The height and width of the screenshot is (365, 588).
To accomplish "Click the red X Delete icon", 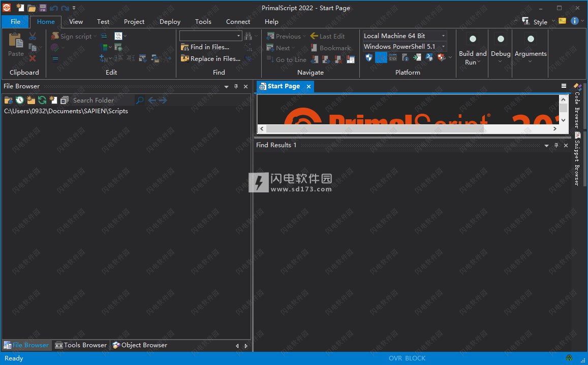I will click(x=33, y=58).
